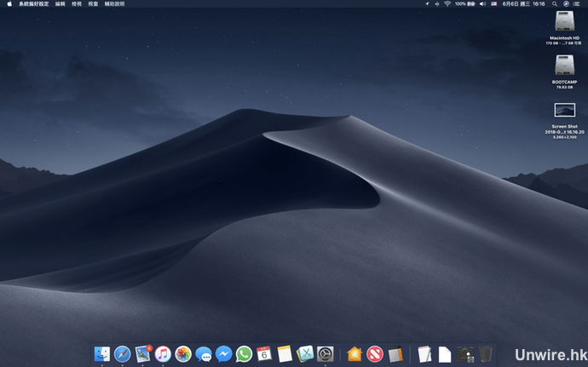Screen dimensions: 588x367
Task: Open iTunes in the Dock
Action: pyautogui.click(x=163, y=354)
